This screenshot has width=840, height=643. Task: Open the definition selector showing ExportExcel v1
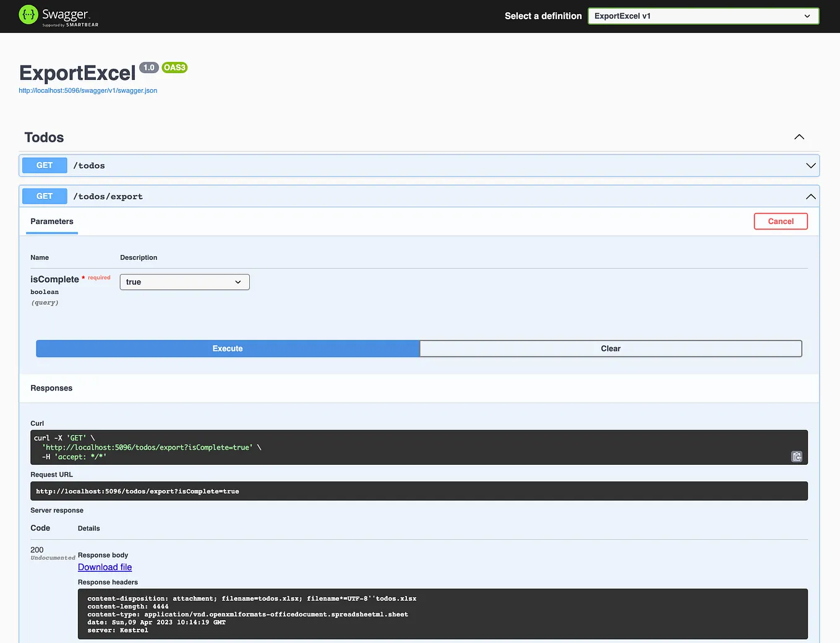[x=703, y=16]
